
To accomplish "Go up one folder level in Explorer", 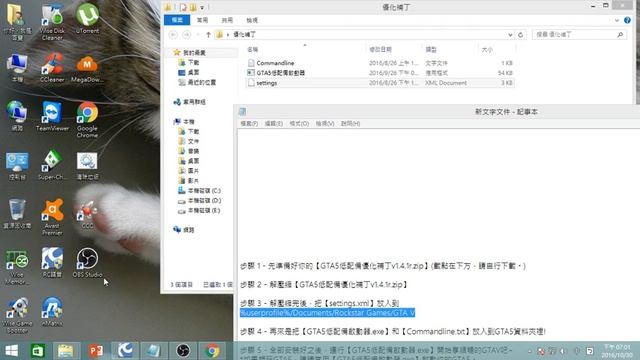I will [x=208, y=35].
